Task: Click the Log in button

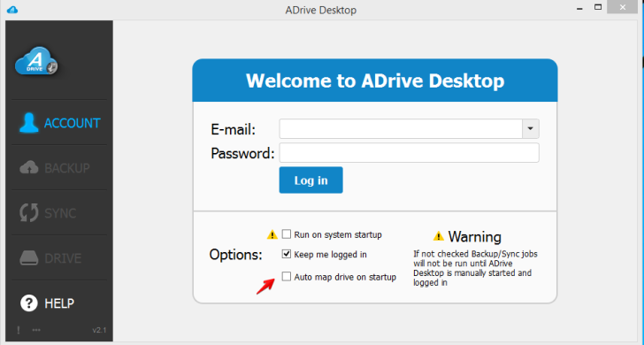Action: click(310, 180)
